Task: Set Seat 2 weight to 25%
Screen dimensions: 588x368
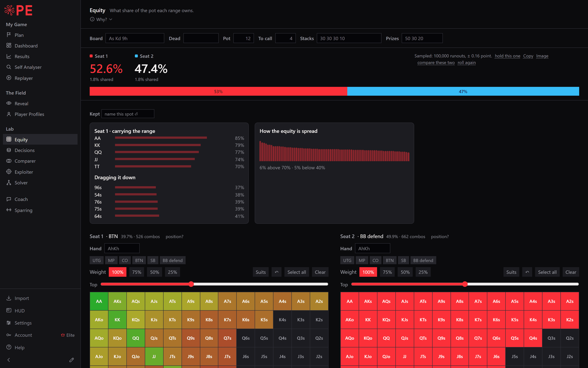Action: [x=423, y=272]
